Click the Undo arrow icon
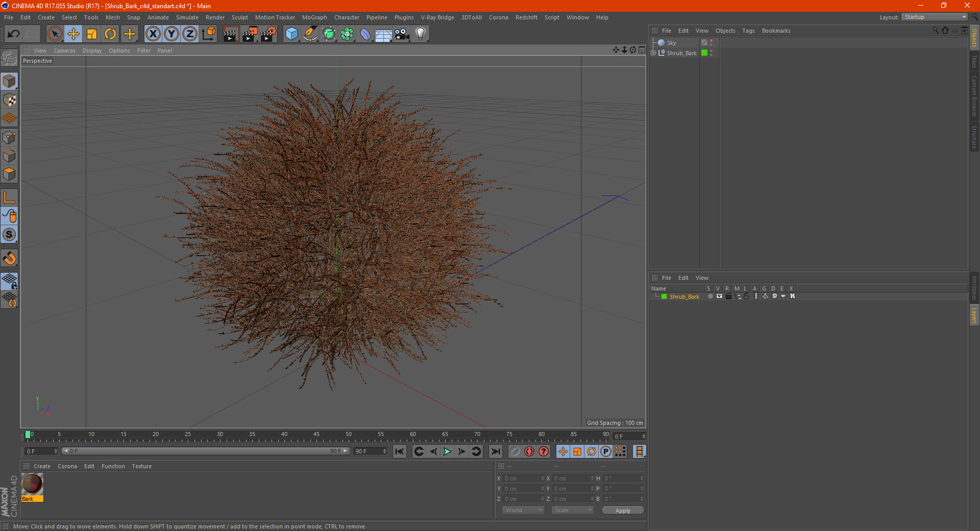Image resolution: width=980 pixels, height=531 pixels. [x=14, y=34]
